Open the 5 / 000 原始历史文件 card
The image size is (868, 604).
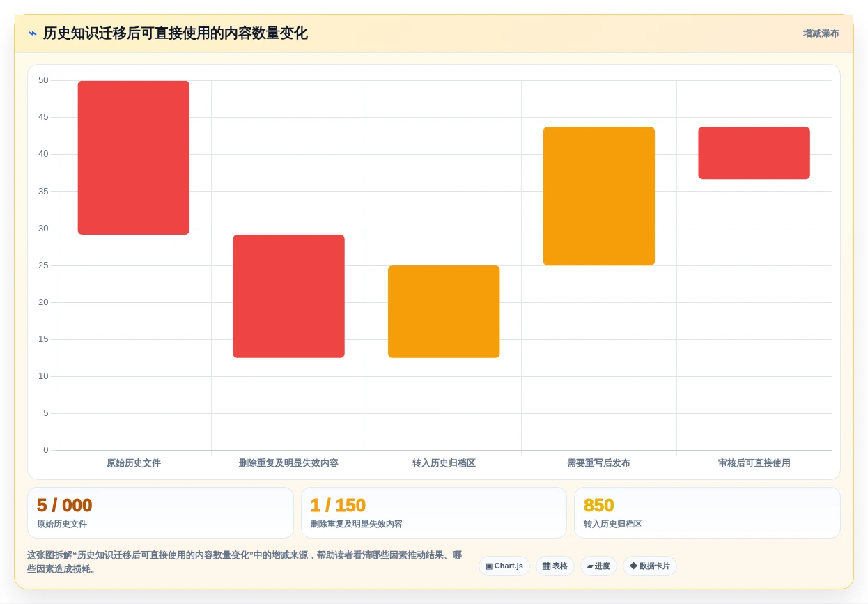click(160, 513)
